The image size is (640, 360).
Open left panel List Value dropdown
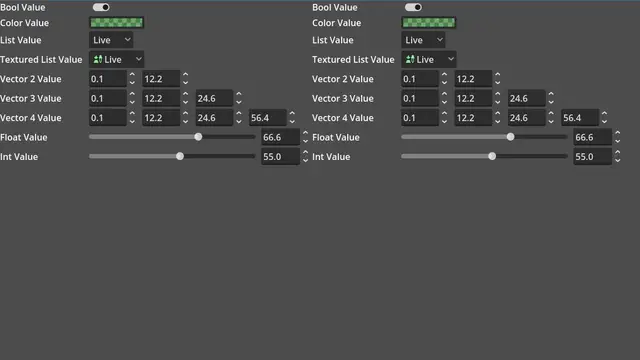[x=111, y=40]
